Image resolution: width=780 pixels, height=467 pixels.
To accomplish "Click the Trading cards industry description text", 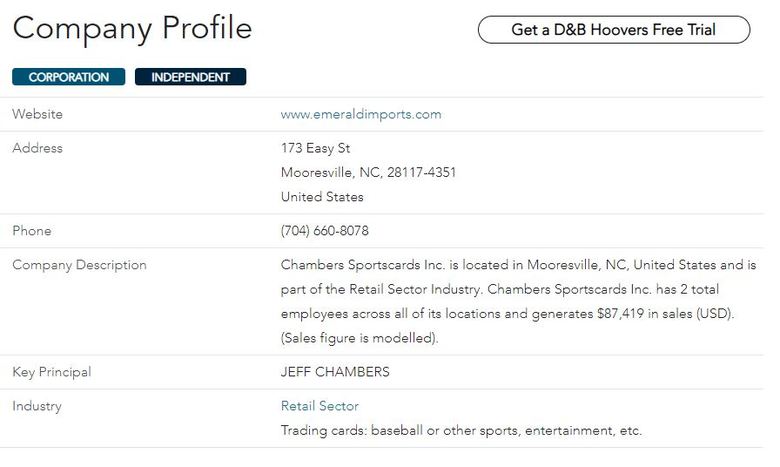I will pos(461,430).
